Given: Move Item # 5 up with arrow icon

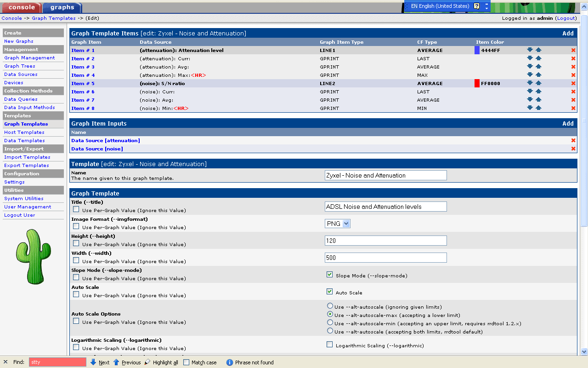Looking at the screenshot, I should coord(538,83).
